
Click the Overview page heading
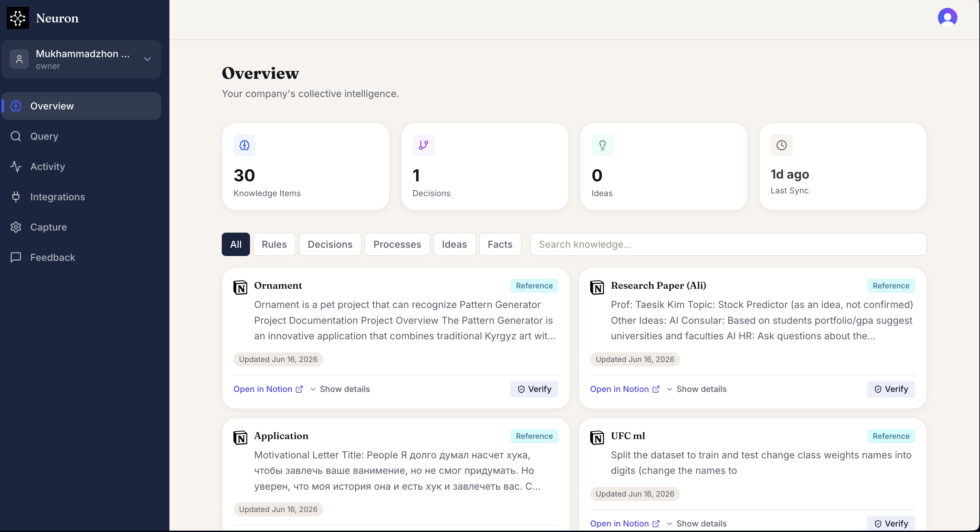260,73
